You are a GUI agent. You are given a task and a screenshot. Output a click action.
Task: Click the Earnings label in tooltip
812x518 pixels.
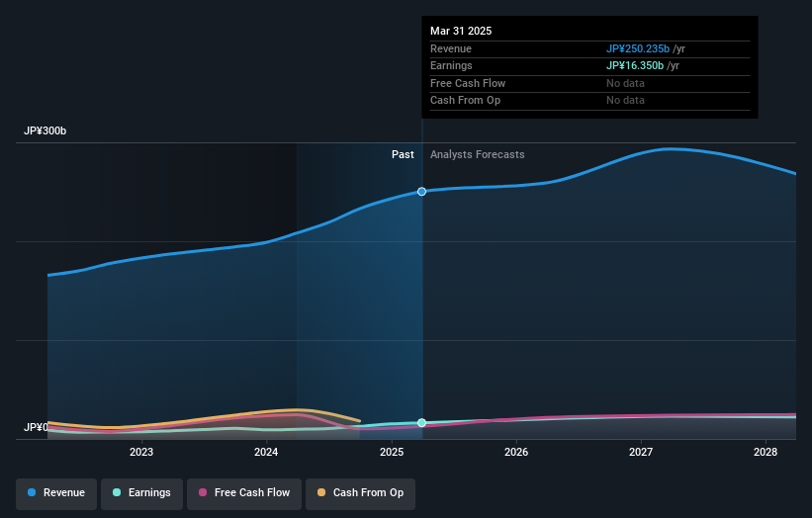pyautogui.click(x=451, y=65)
